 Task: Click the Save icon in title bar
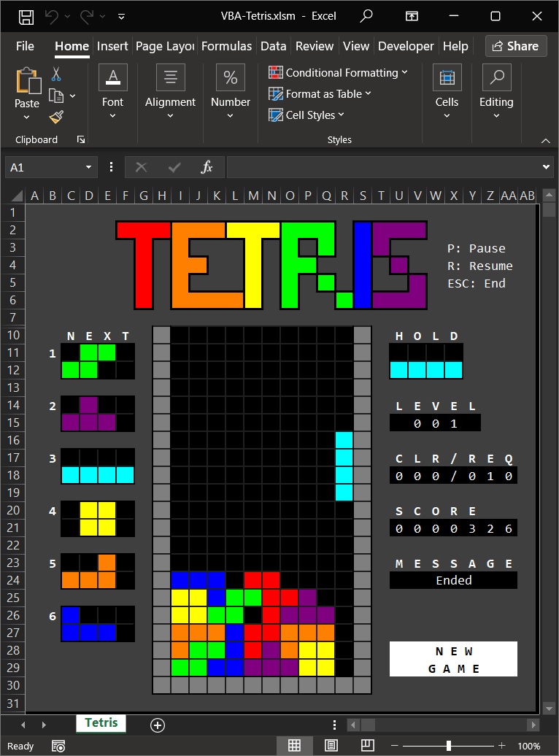[x=26, y=17]
